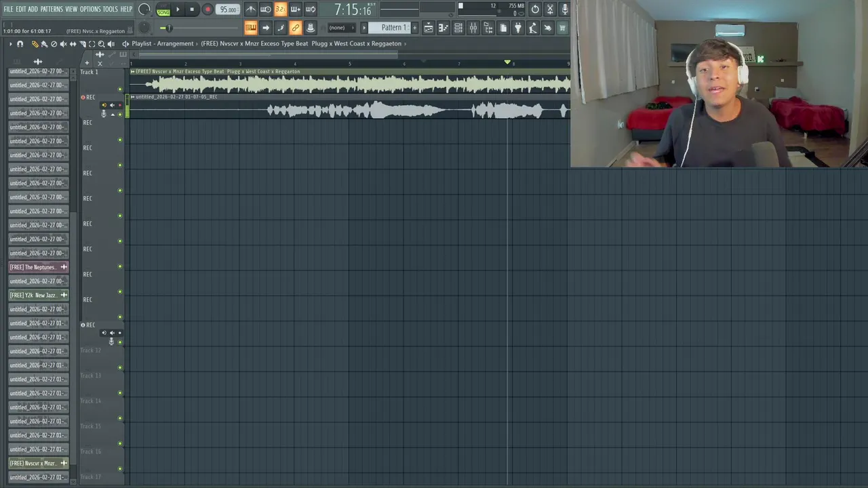Image resolution: width=868 pixels, height=488 pixels.
Task: Open the snap dropdown showing (none)
Action: pos(343,28)
